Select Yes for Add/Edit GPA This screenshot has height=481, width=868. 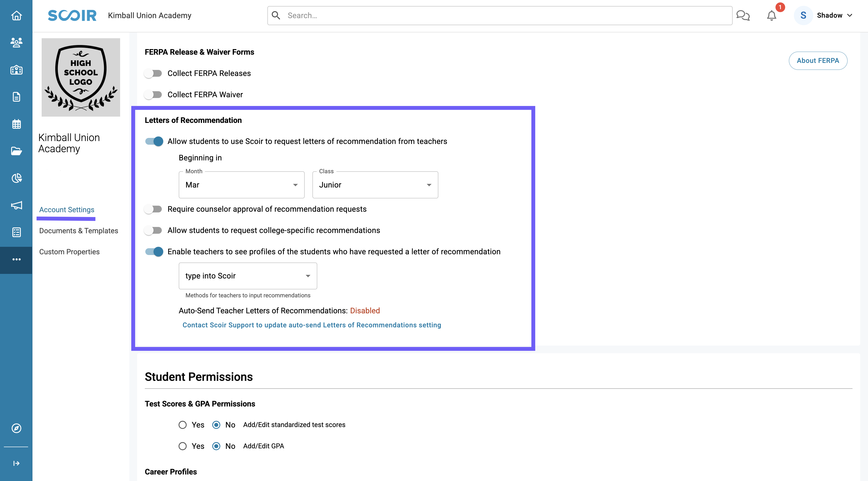tap(182, 446)
